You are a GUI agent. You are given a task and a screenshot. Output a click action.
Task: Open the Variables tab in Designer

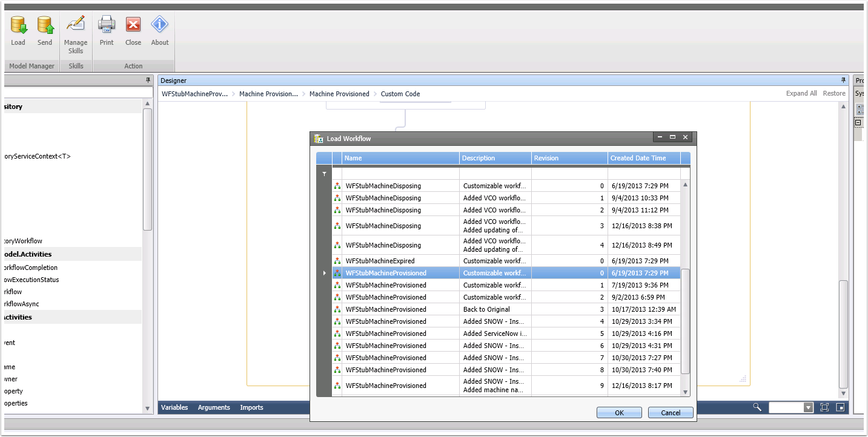point(174,407)
